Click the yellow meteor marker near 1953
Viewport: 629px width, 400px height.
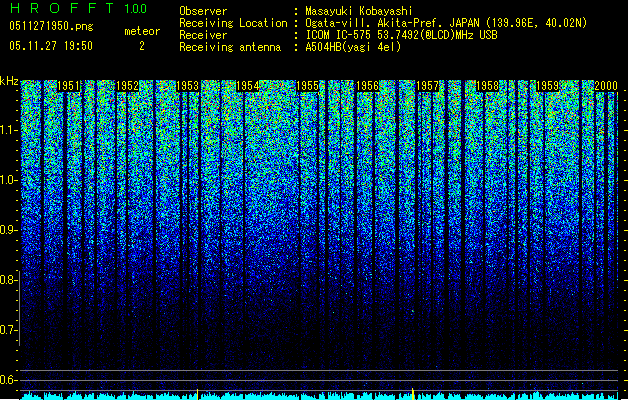tap(198, 394)
